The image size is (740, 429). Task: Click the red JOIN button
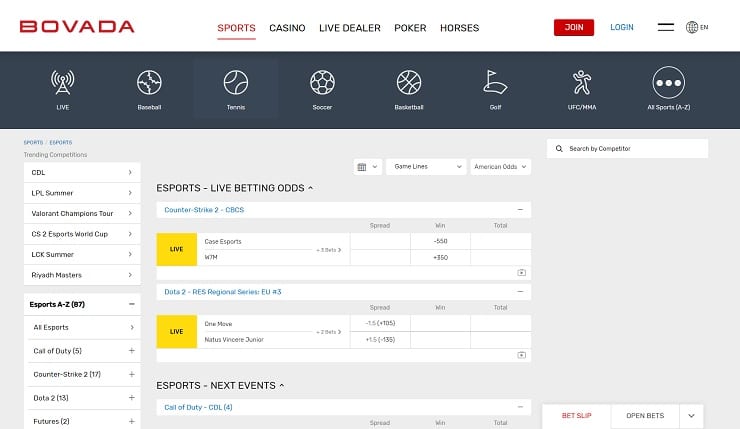(x=573, y=27)
